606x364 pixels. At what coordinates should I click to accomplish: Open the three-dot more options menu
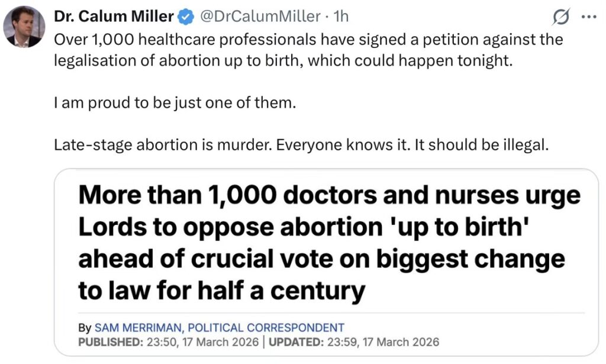pyautogui.click(x=588, y=18)
